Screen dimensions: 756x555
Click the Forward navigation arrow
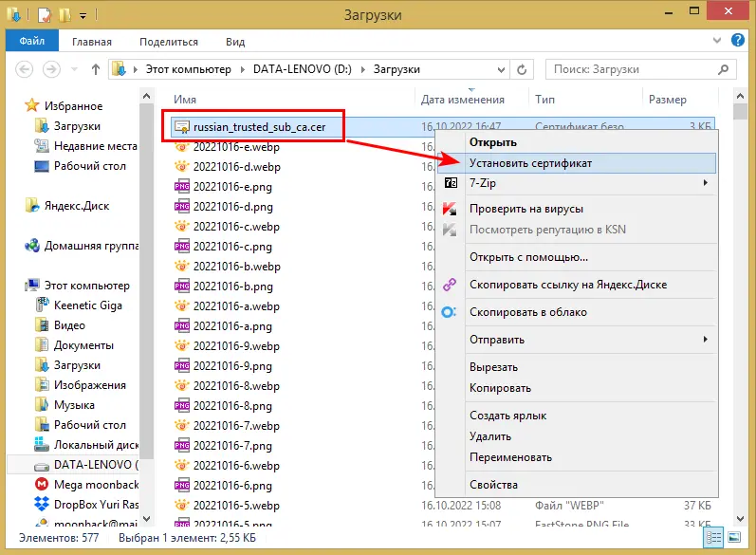point(51,69)
